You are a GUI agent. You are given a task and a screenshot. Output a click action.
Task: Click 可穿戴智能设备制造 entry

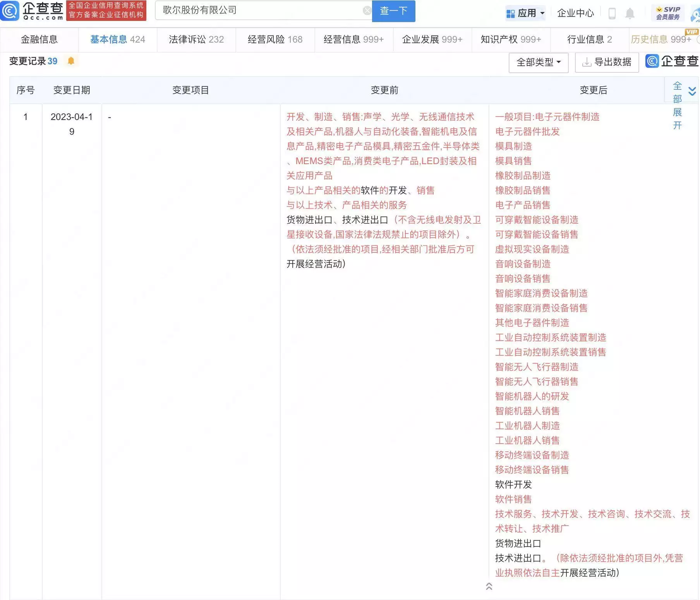tap(537, 220)
